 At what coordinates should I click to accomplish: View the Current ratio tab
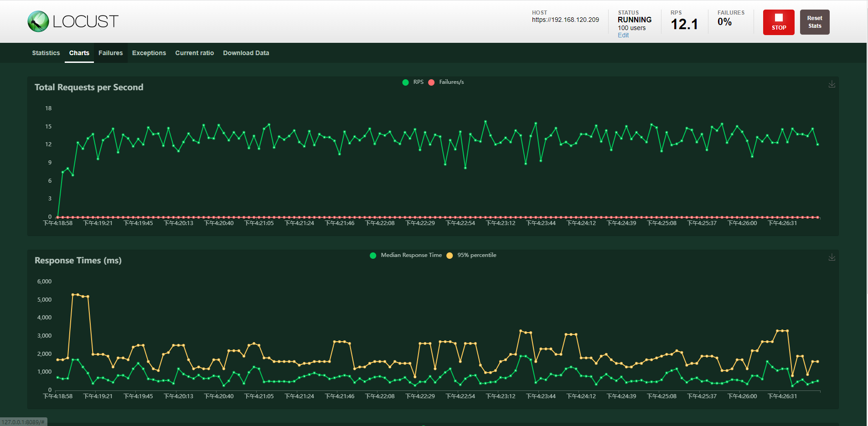click(x=195, y=53)
